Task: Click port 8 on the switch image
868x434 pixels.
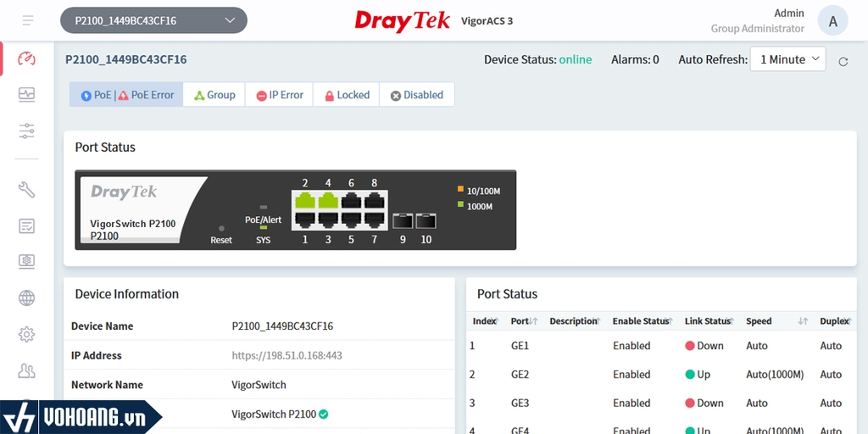Action: 375,200
